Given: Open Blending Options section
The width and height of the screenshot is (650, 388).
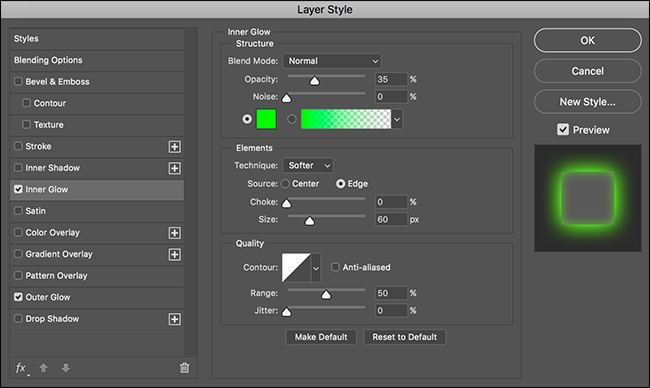Looking at the screenshot, I should pyautogui.click(x=97, y=61).
